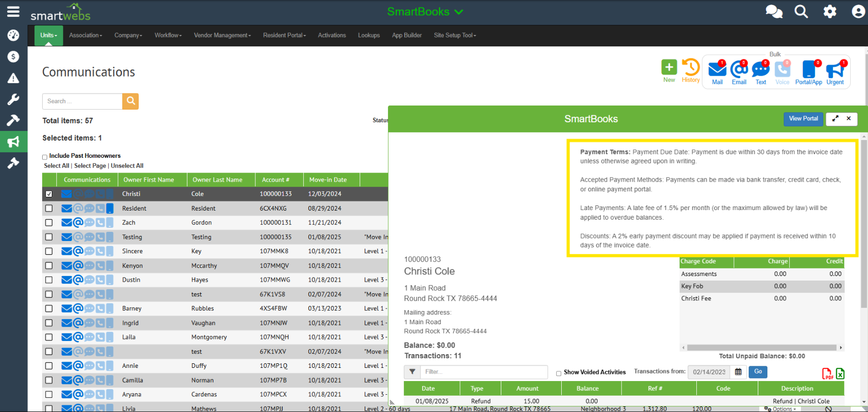Open the App Builder menu item

406,36
